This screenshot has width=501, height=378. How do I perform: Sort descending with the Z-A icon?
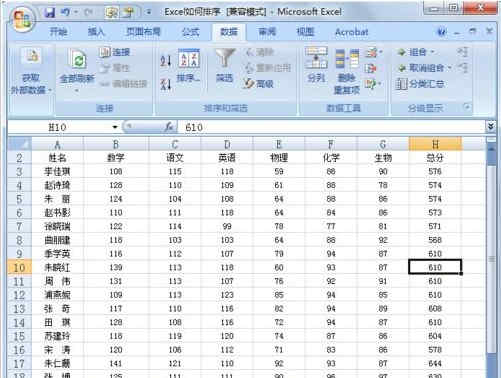pyautogui.click(x=166, y=84)
